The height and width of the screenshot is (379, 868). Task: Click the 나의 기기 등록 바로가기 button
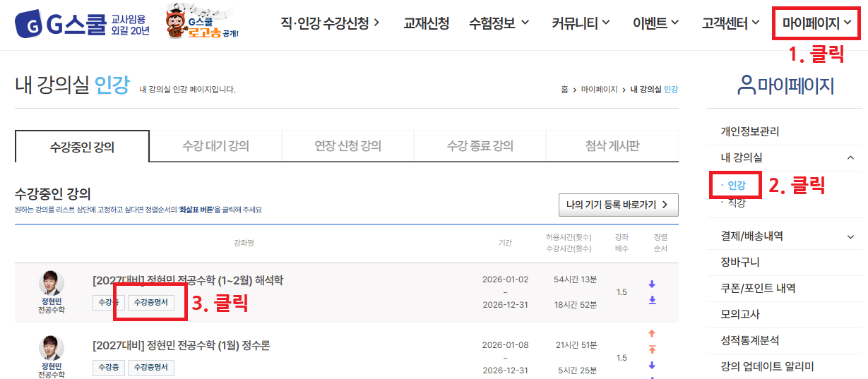pos(618,205)
